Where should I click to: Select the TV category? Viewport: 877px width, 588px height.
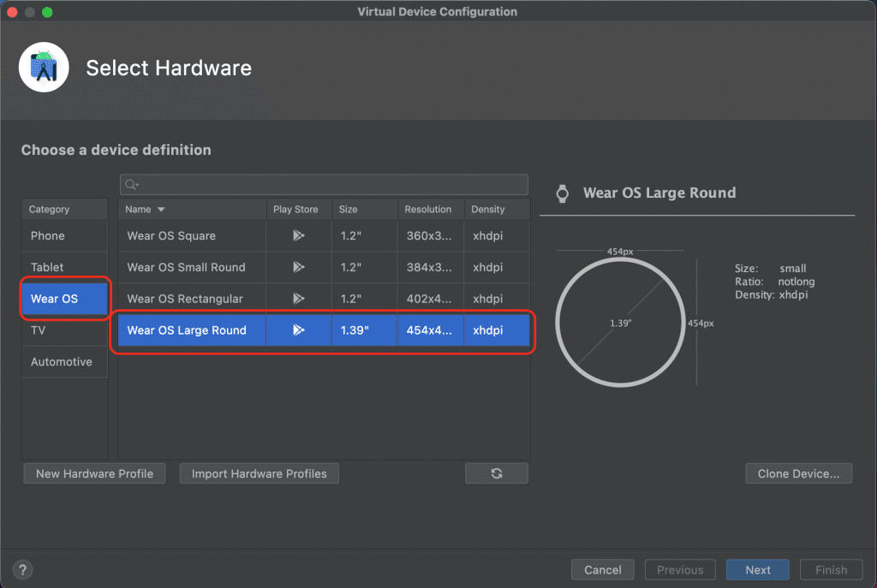pos(65,330)
